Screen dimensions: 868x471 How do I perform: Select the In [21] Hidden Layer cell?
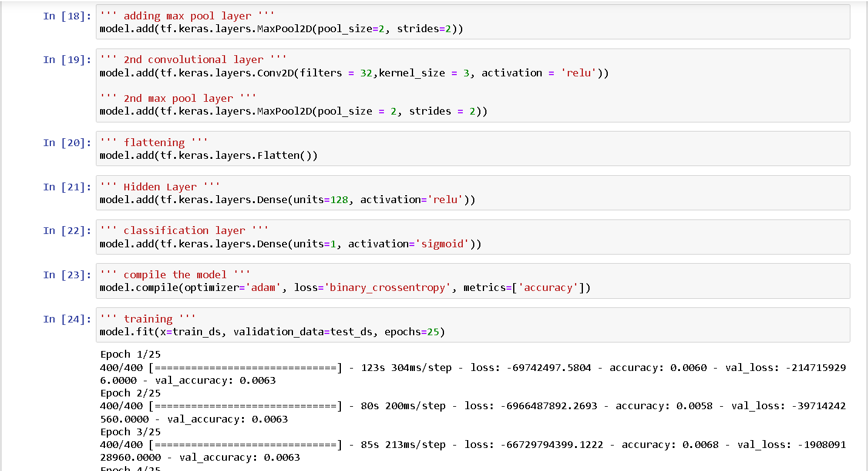tap(473, 193)
